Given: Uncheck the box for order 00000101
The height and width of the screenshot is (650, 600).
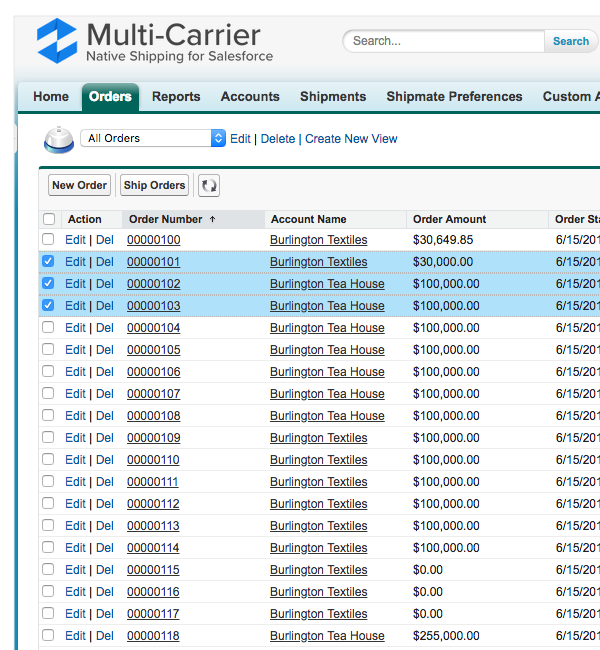Looking at the screenshot, I should (x=48, y=261).
